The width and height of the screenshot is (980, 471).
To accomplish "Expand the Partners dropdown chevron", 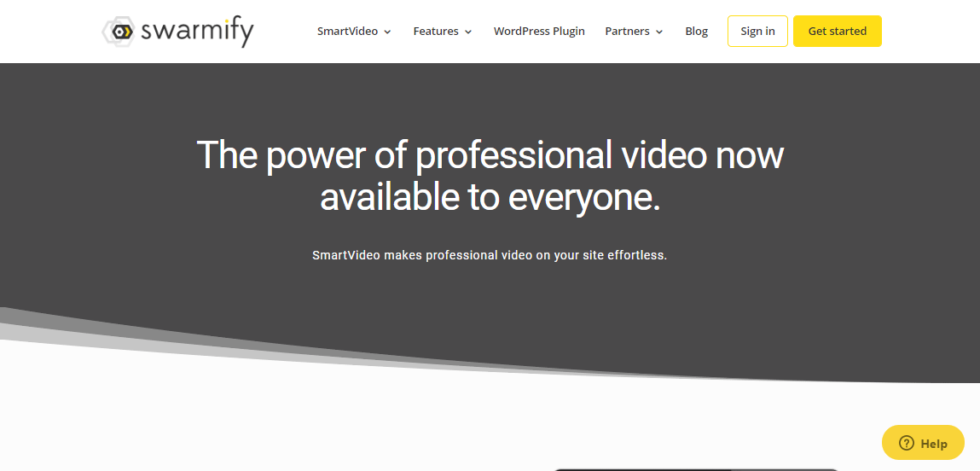I will pyautogui.click(x=659, y=32).
